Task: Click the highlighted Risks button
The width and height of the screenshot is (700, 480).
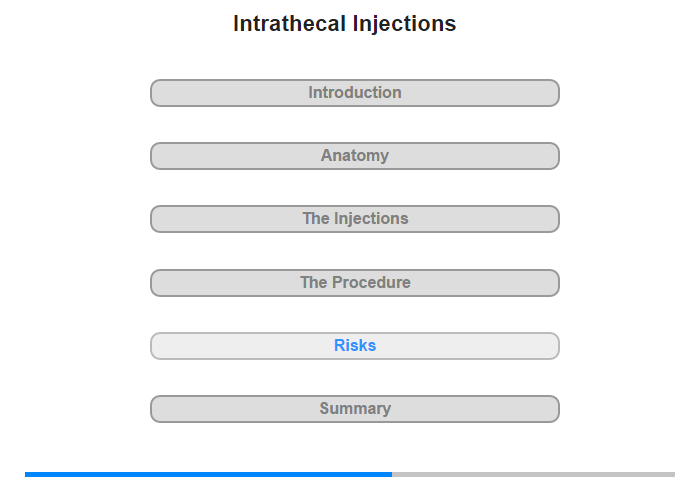Action: pyautogui.click(x=355, y=346)
